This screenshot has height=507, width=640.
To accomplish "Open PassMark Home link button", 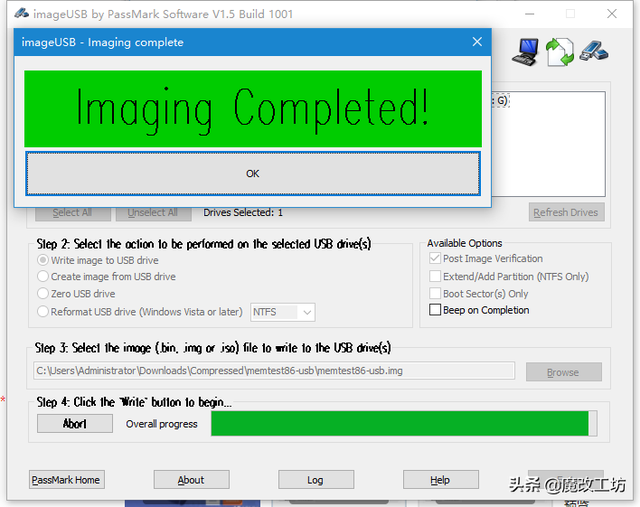I will pos(67,480).
